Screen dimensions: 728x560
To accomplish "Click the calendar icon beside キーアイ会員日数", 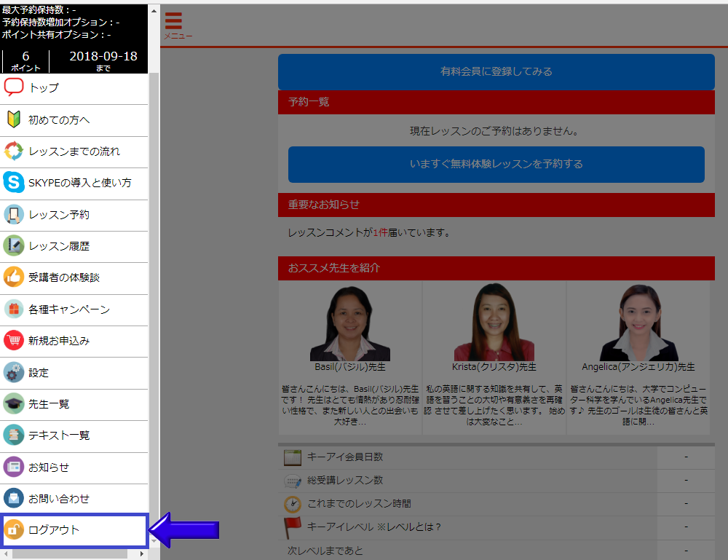I will [x=293, y=457].
